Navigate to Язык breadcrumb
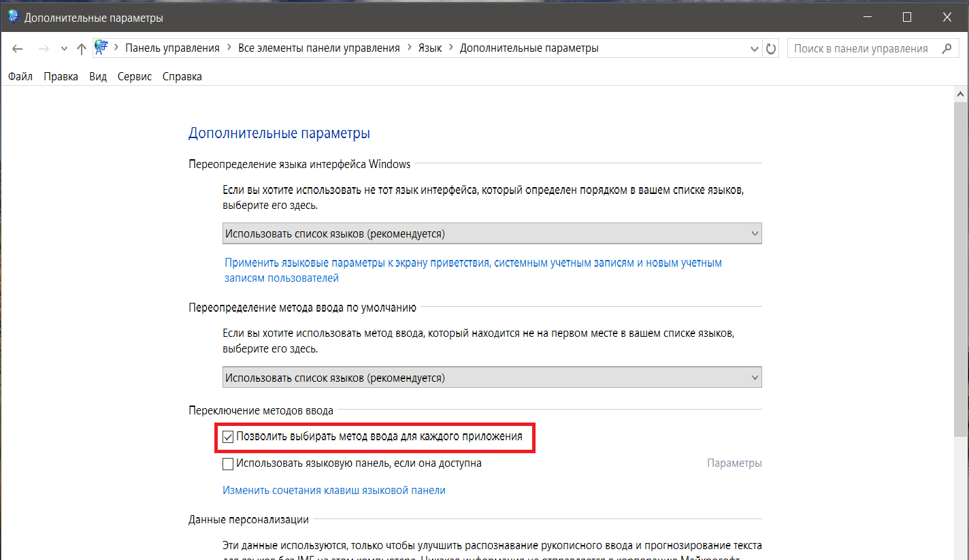969x560 pixels. click(430, 48)
